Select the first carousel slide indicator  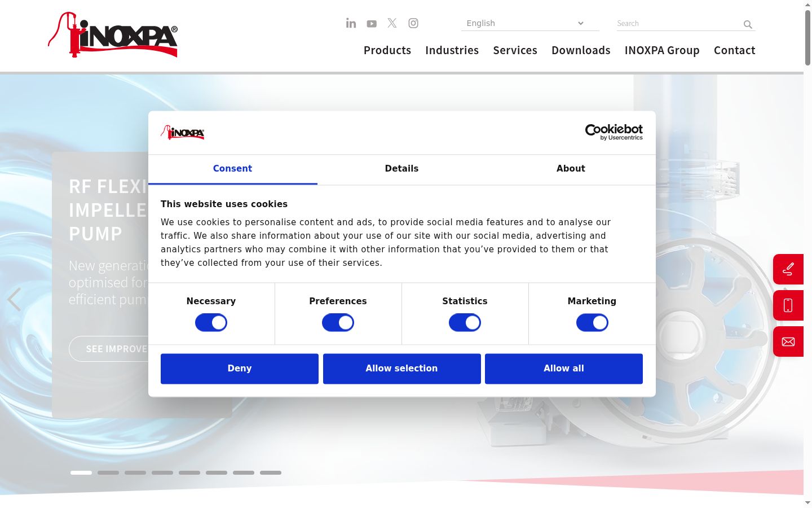81,472
